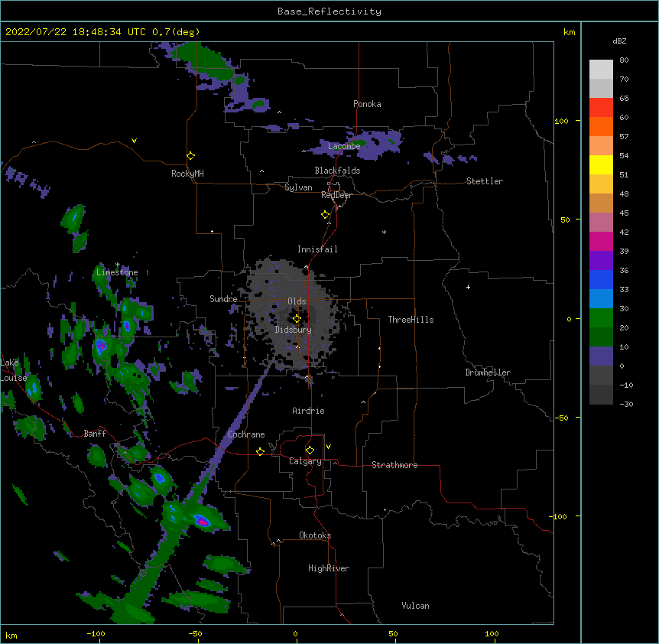Click the Didsbury label
Viewport: 659px width, 644px height.
293,330
